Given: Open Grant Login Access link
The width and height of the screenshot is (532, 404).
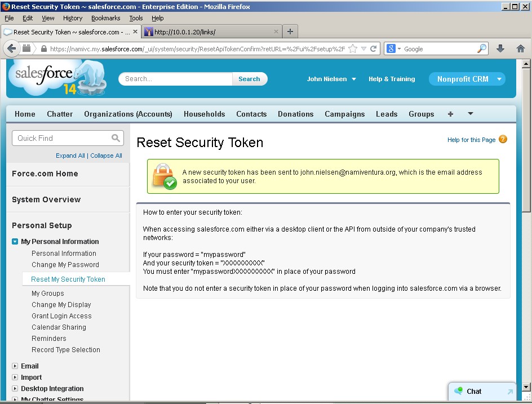Looking at the screenshot, I should pyautogui.click(x=61, y=316).
